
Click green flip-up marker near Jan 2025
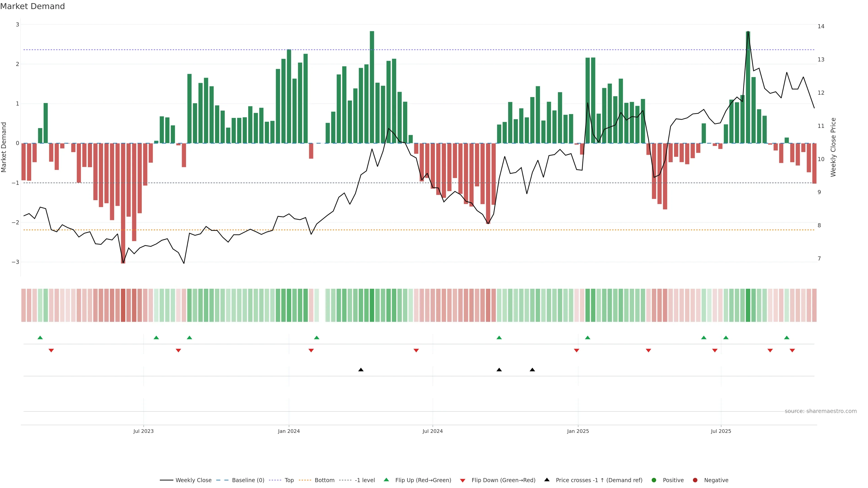(588, 338)
